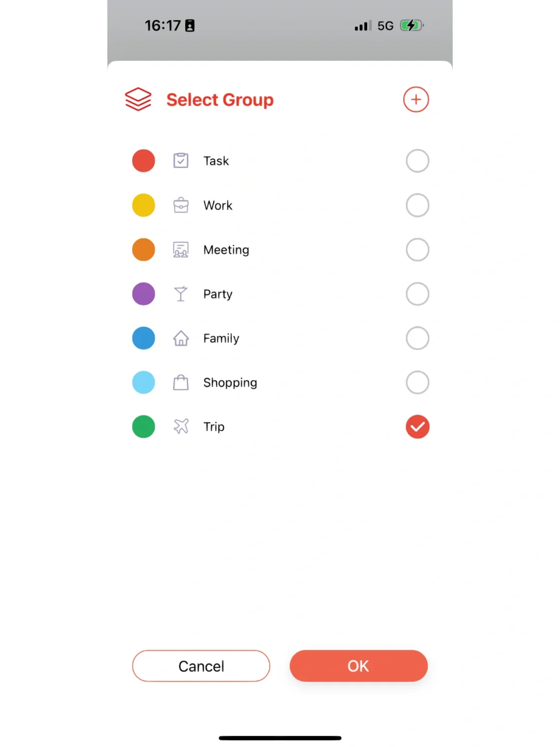The height and width of the screenshot is (747, 560).
Task: Click the 5G signal status indicator
Action: (385, 26)
